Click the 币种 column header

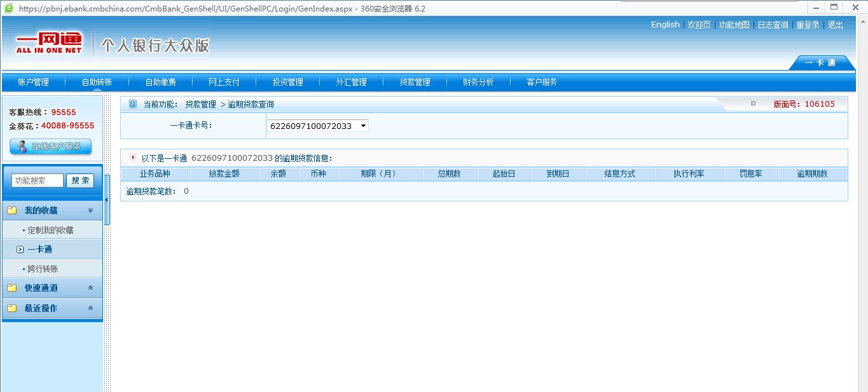318,173
